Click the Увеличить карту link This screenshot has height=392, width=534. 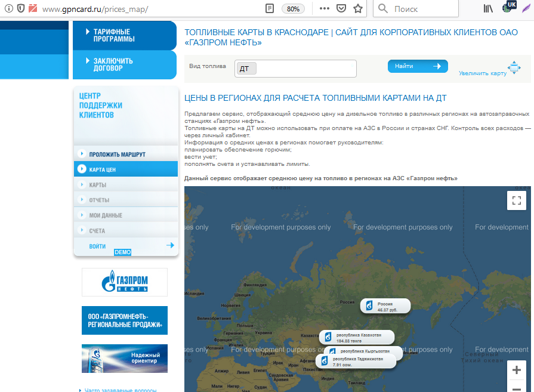point(482,73)
